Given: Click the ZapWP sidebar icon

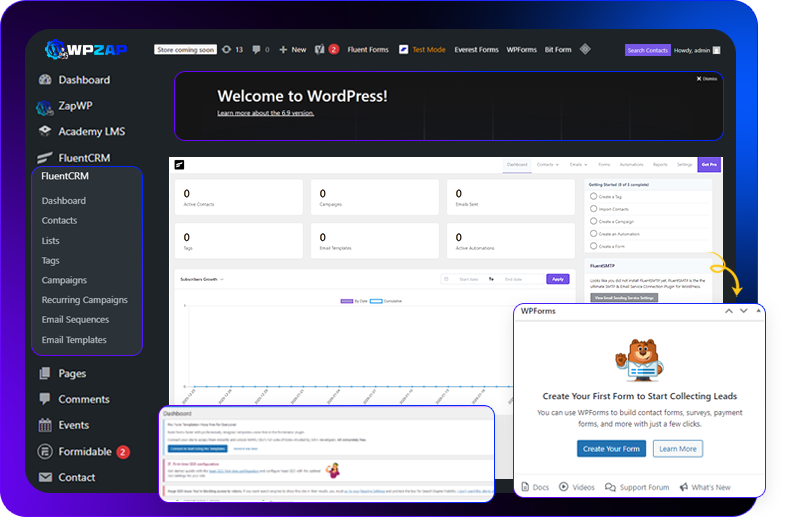Looking at the screenshot, I should point(45,106).
